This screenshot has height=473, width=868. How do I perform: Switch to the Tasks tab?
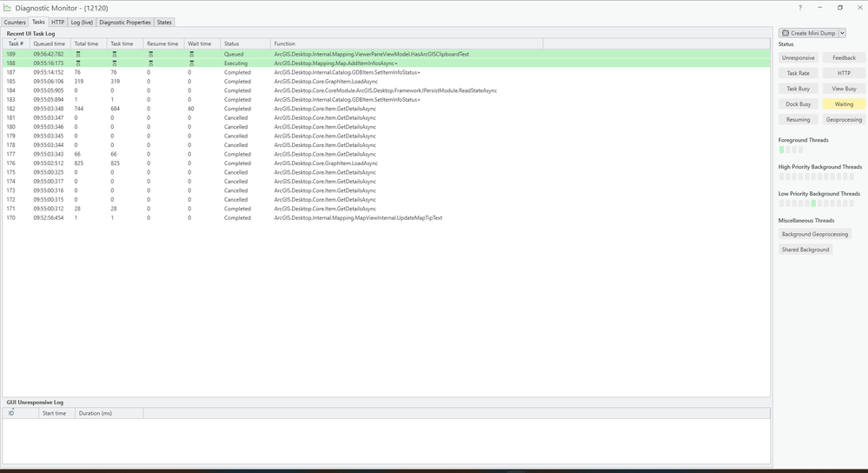point(38,22)
